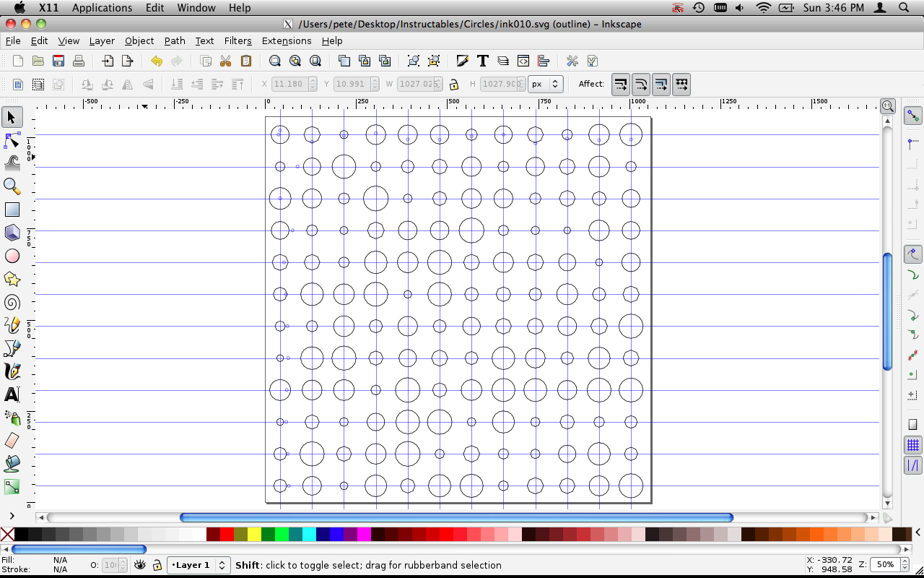Pick the magenta palette swatch
924x578 pixels.
[364, 535]
